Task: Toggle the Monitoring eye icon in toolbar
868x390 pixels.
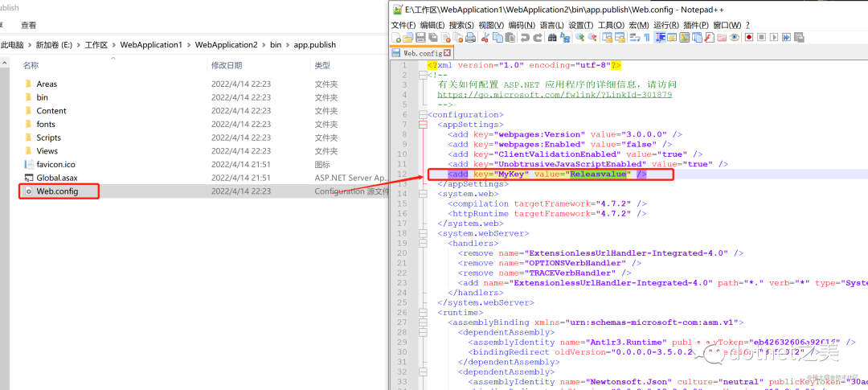Action: (x=735, y=38)
